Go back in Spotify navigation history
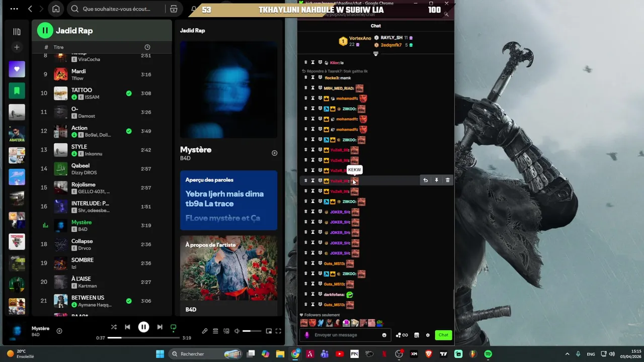The height and width of the screenshot is (362, 644). tap(30, 9)
